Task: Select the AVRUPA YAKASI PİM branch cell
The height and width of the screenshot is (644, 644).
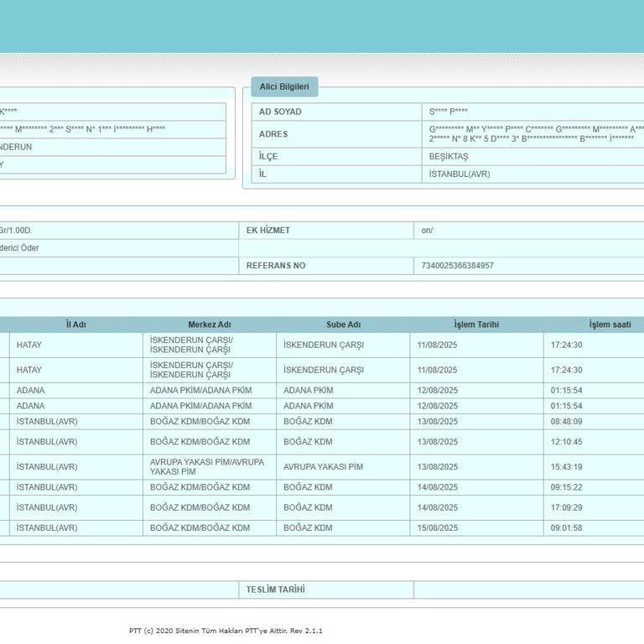Action: point(323,467)
